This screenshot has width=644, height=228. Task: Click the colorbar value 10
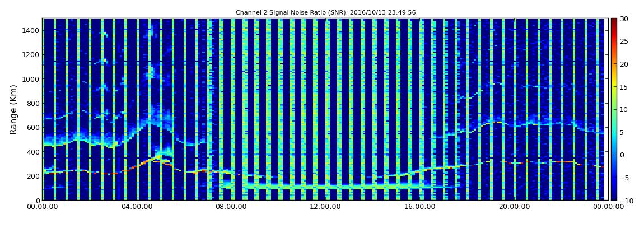tap(624, 109)
